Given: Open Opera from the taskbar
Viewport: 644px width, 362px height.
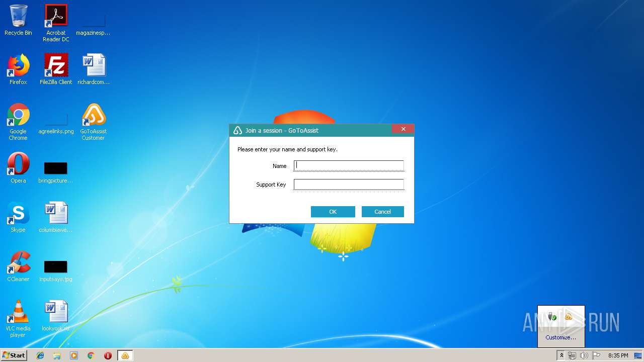Looking at the screenshot, I should coord(108,355).
